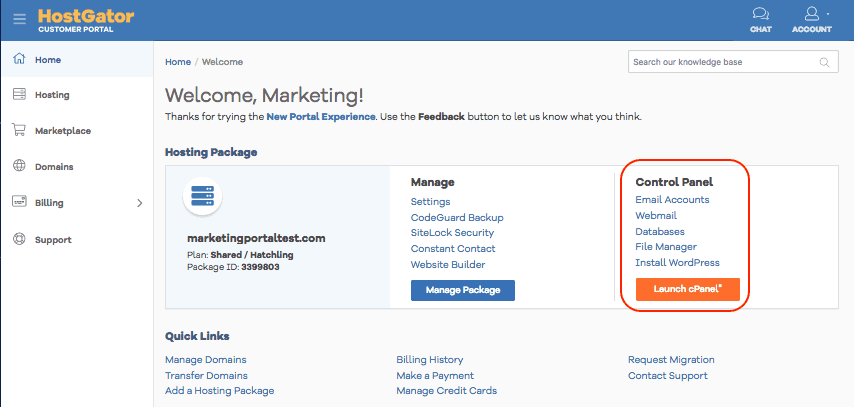854x407 pixels.
Task: Click Contact Support link
Action: click(x=668, y=375)
